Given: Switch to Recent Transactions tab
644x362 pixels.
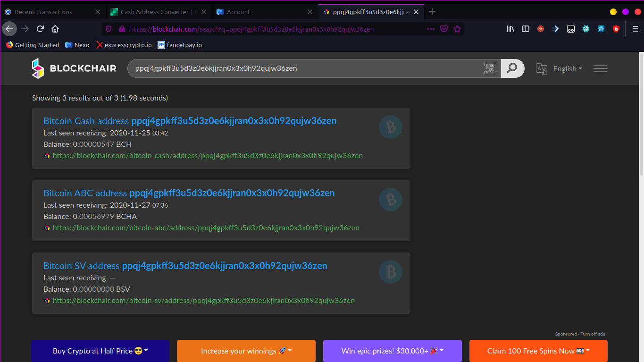Looking at the screenshot, I should (x=52, y=12).
